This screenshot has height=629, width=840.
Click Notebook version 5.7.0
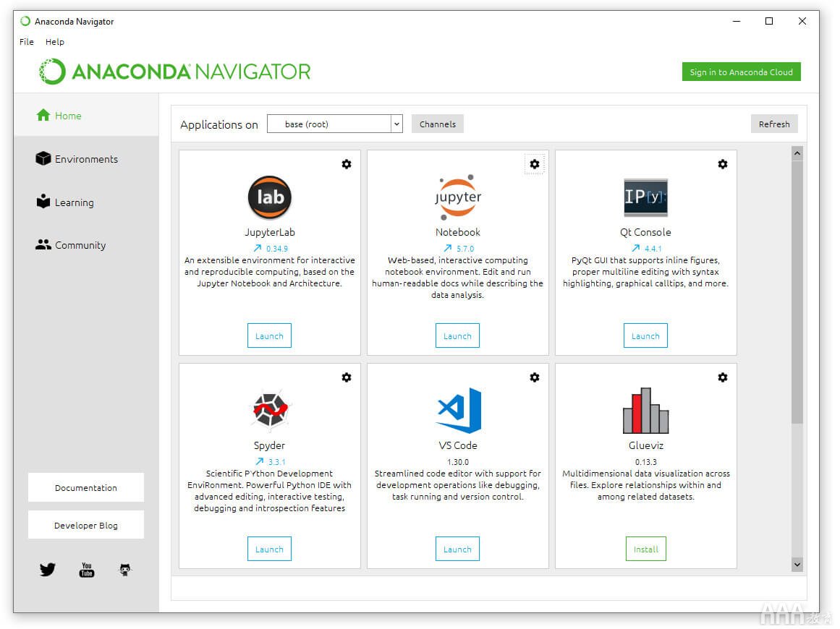click(465, 249)
